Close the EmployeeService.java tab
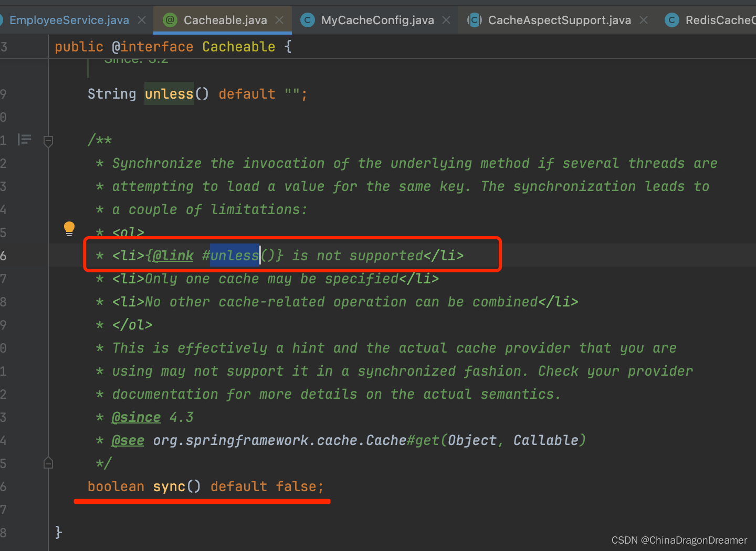 click(142, 20)
